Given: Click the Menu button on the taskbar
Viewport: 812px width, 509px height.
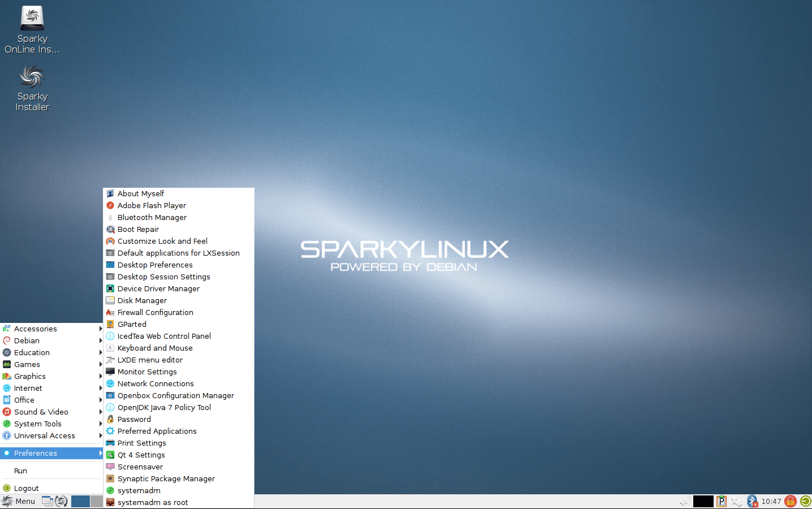Looking at the screenshot, I should click(x=19, y=501).
